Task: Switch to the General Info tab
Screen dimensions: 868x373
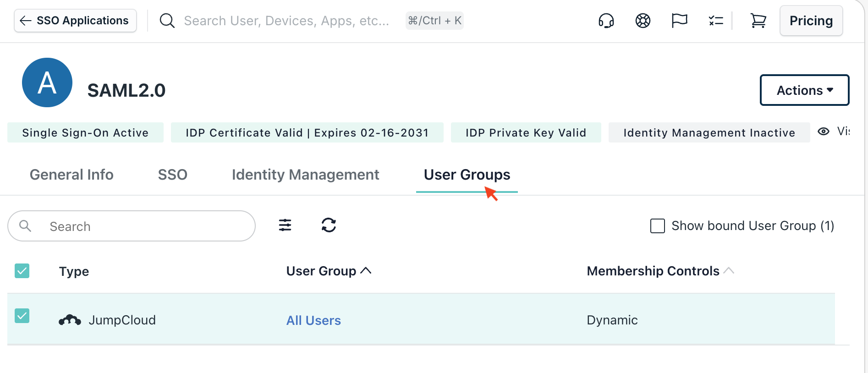Action: coord(71,175)
